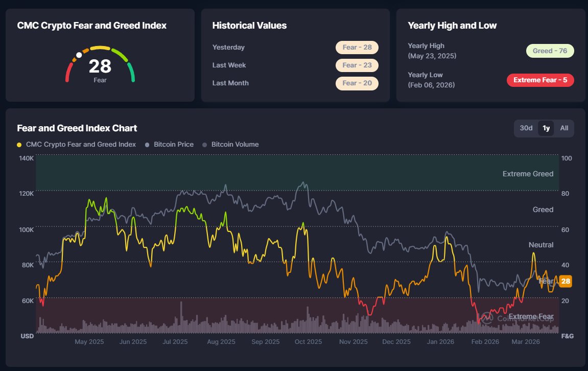The image size is (588, 371).
Task: Click the large 28 Fear gauge value
Action: (x=100, y=67)
